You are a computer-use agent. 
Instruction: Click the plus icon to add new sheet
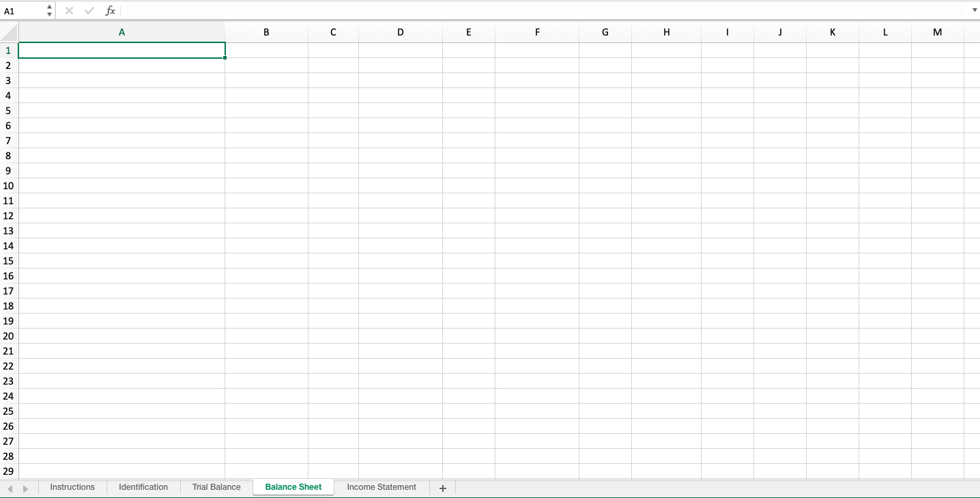(x=442, y=487)
